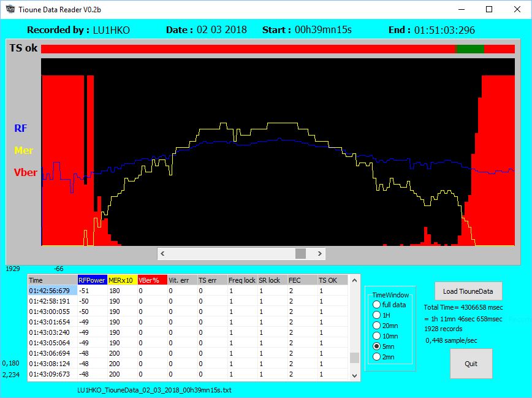Click the TS err column header
Viewport: 532px width, 398px height.
tap(213, 280)
